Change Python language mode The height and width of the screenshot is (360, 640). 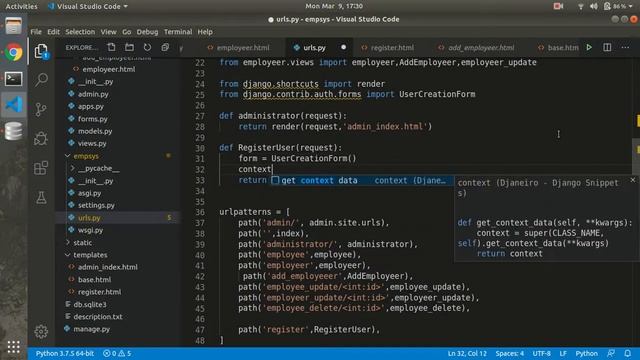[587, 353]
